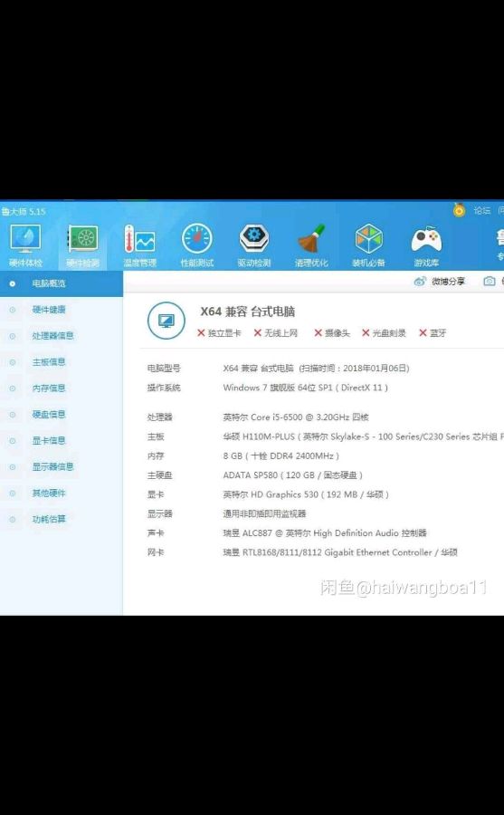
Task: Click the 蓝牙 status indicator
Action: coord(433,333)
